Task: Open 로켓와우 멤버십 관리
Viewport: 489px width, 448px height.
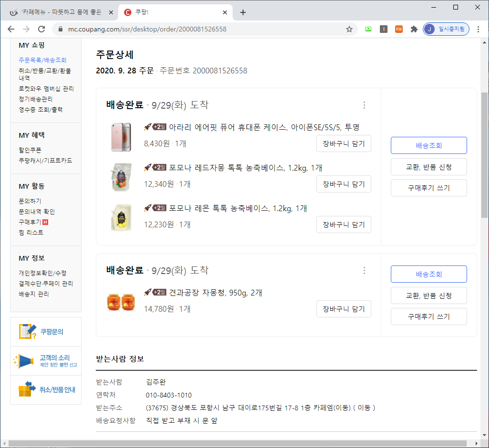Action: coord(46,89)
